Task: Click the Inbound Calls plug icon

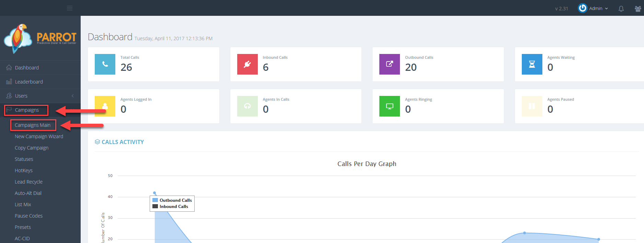Action: (248, 64)
